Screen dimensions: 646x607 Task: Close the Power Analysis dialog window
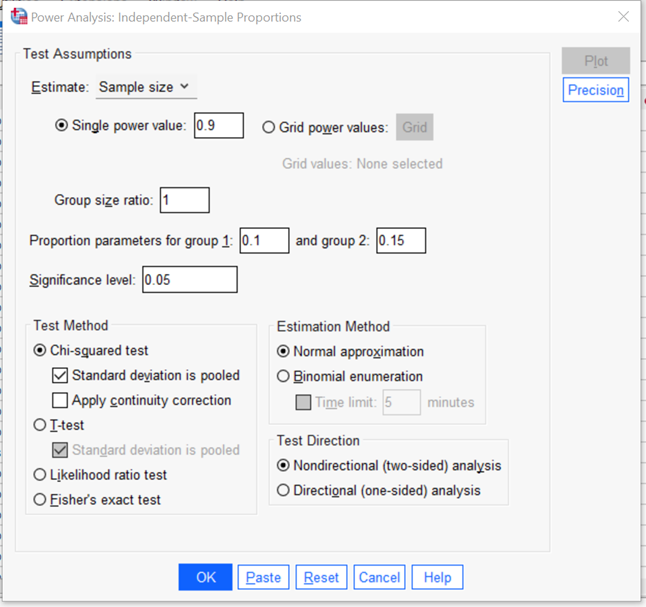tap(623, 17)
